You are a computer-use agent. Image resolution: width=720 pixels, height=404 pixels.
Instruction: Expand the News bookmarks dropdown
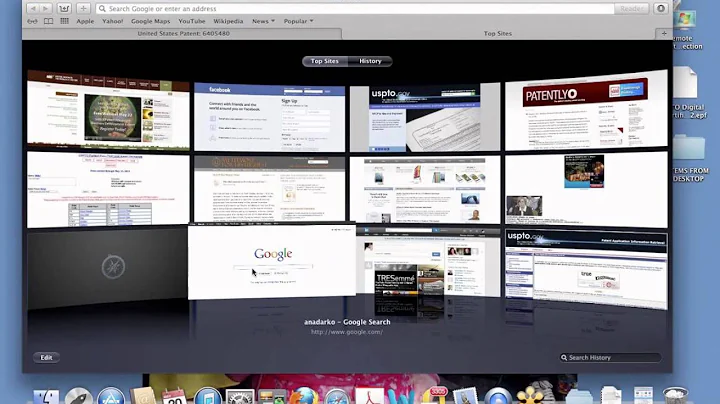click(263, 21)
